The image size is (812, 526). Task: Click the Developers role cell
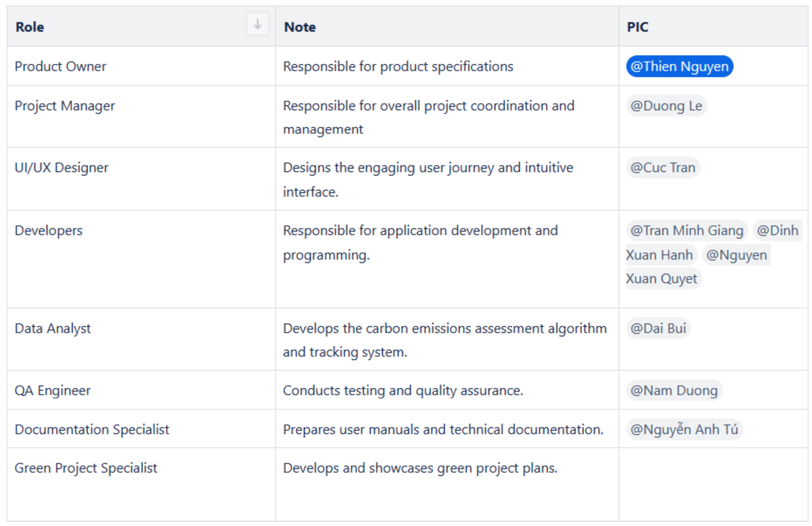coord(49,230)
